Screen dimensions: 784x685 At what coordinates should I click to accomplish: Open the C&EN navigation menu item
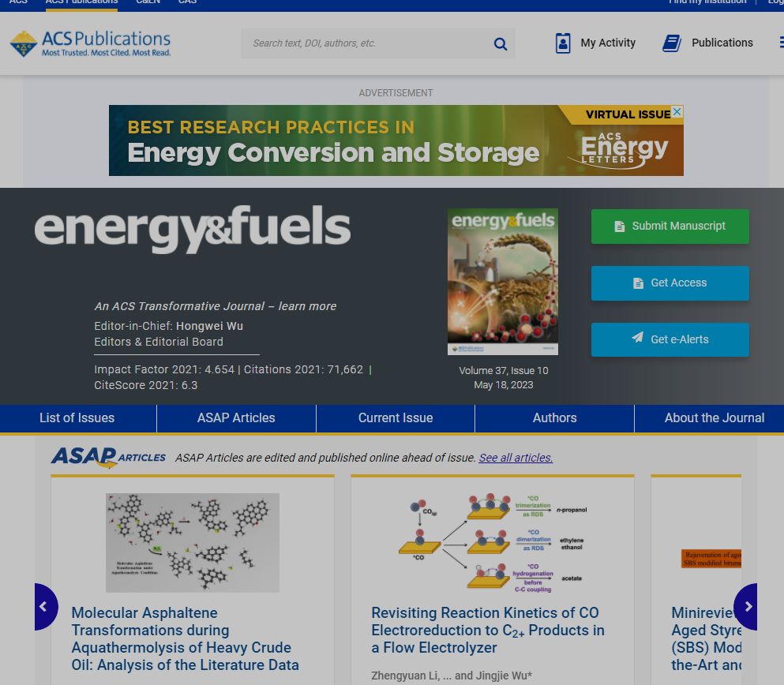point(147,3)
